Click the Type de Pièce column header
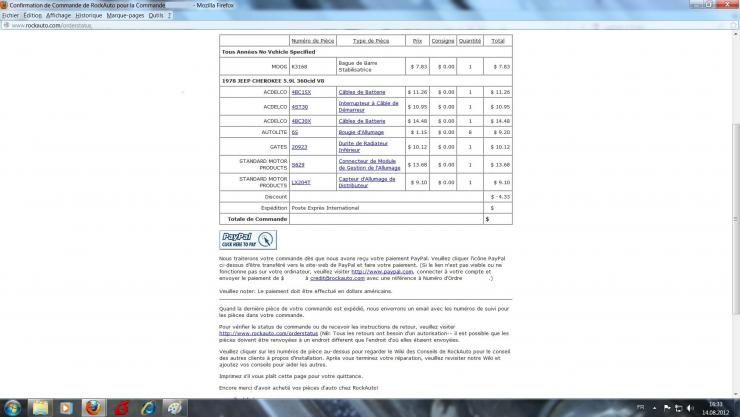The width and height of the screenshot is (740, 417). 371,41
